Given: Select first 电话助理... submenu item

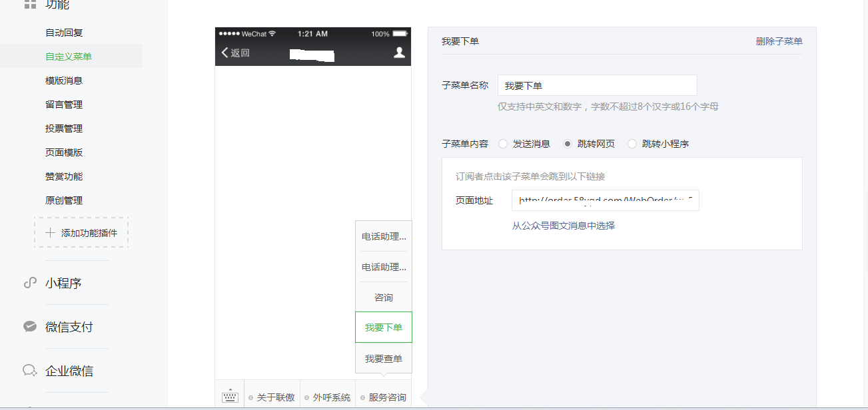Looking at the screenshot, I should [384, 236].
